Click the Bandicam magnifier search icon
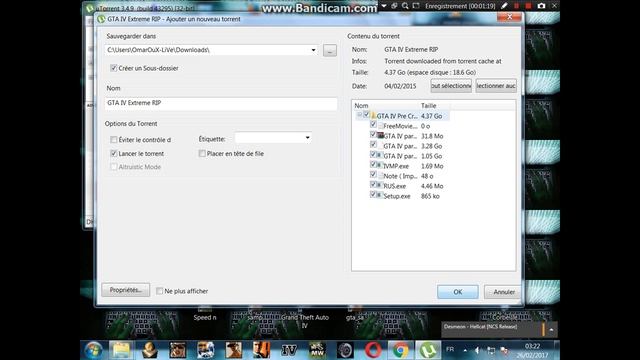Viewport: 640px width, 360px height. [405, 6]
